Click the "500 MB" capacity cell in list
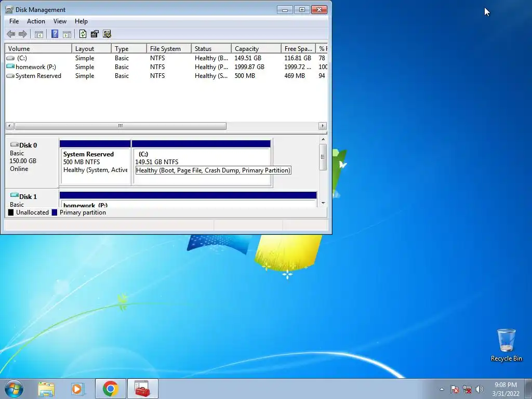The image size is (532, 399). click(x=245, y=76)
